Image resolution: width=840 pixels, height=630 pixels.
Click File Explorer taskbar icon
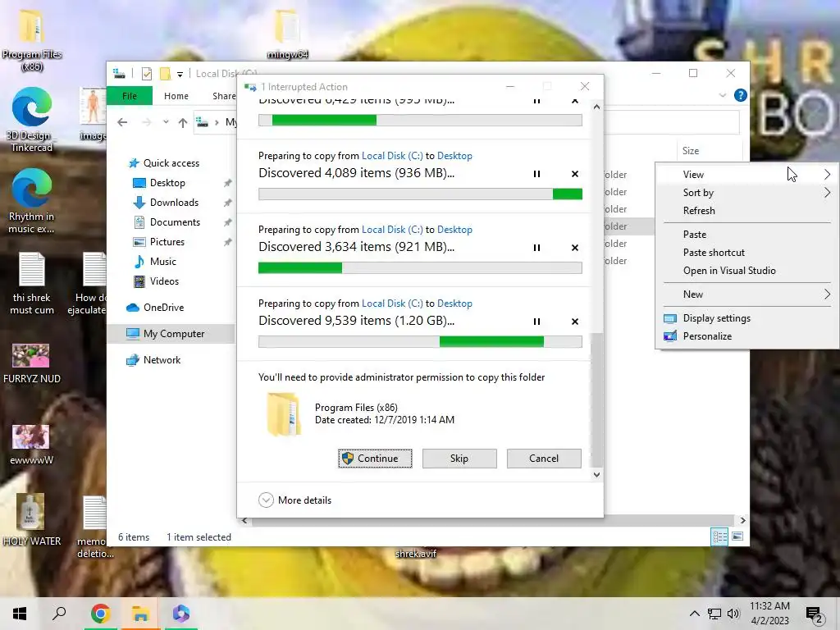pos(140,614)
